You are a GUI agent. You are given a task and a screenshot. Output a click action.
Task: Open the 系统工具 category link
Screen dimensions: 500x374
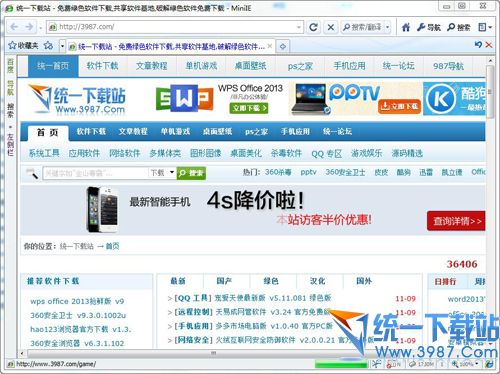click(44, 153)
